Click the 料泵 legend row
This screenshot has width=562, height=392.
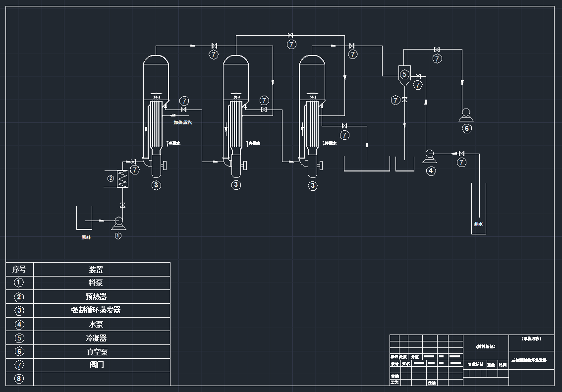pos(88,283)
